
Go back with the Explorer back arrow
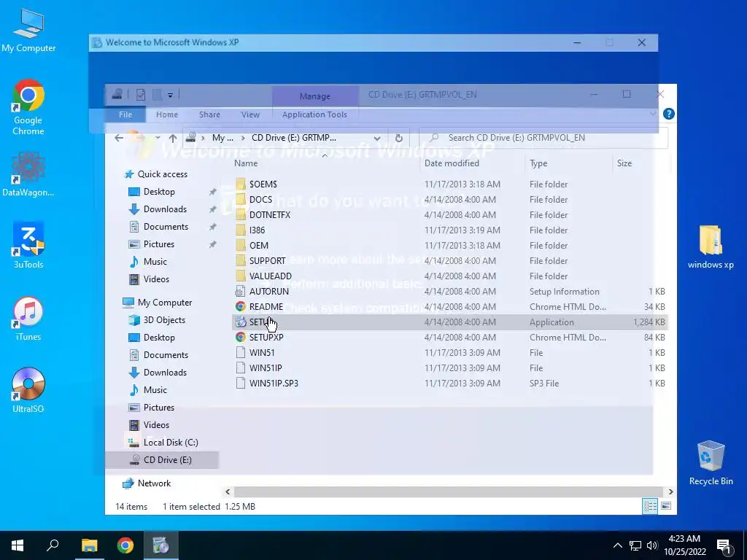tap(119, 138)
